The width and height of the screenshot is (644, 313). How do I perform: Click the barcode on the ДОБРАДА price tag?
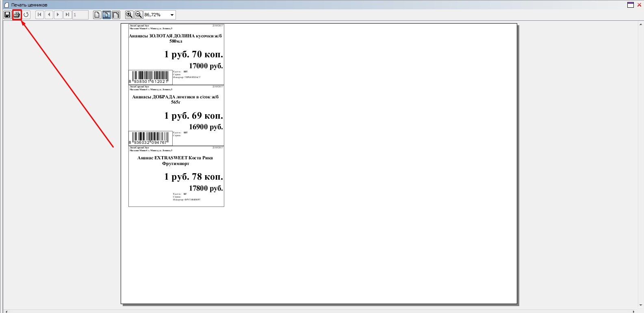[x=150, y=138]
